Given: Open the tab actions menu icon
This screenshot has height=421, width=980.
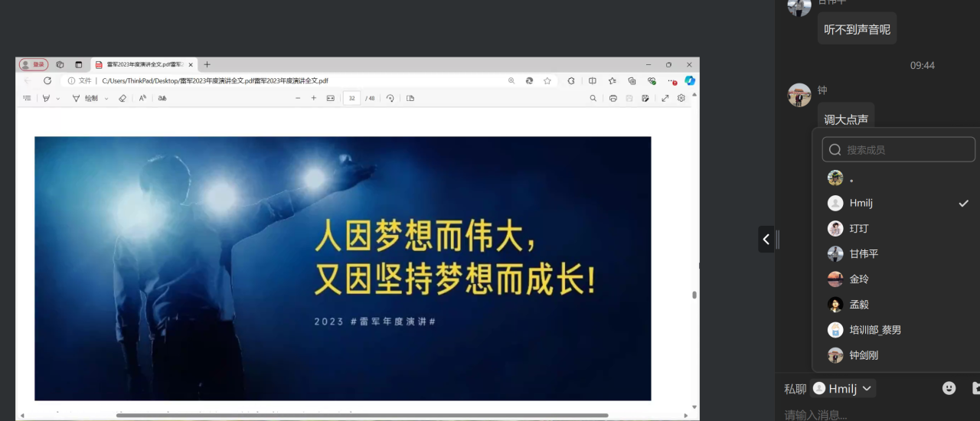Looking at the screenshot, I should [78, 65].
